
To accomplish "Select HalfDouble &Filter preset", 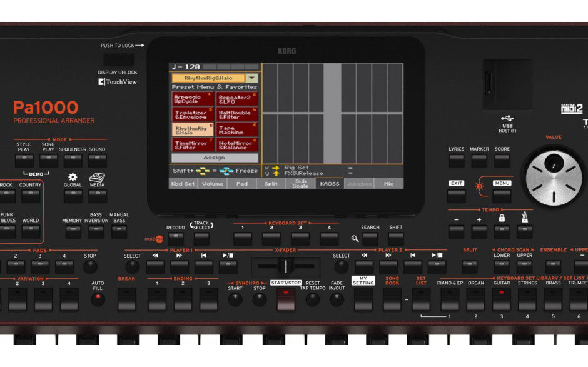I will pyautogui.click(x=237, y=114).
